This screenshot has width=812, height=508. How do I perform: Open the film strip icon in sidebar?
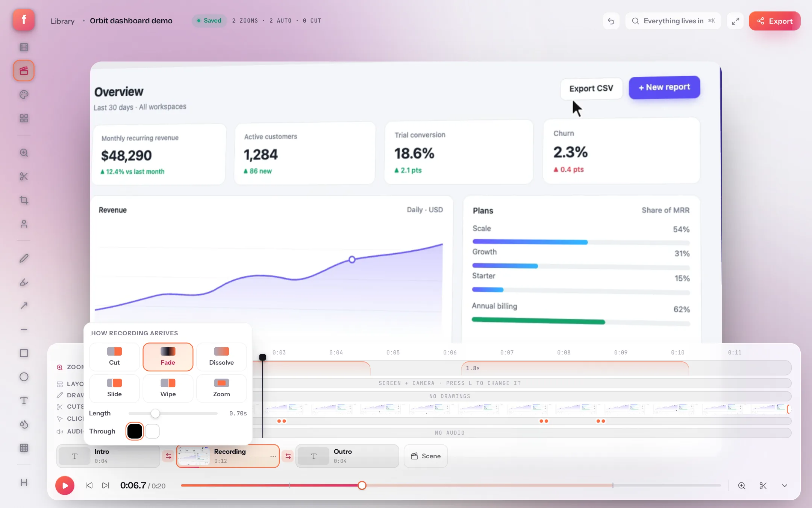pyautogui.click(x=24, y=47)
